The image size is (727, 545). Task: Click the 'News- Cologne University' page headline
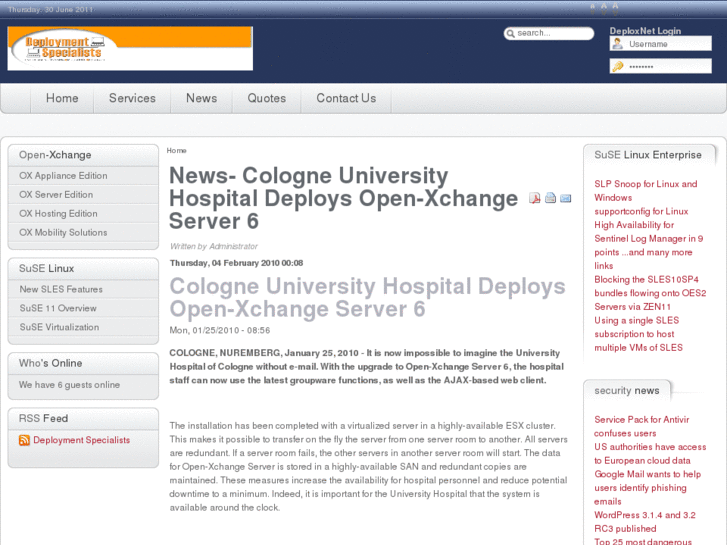(x=344, y=198)
